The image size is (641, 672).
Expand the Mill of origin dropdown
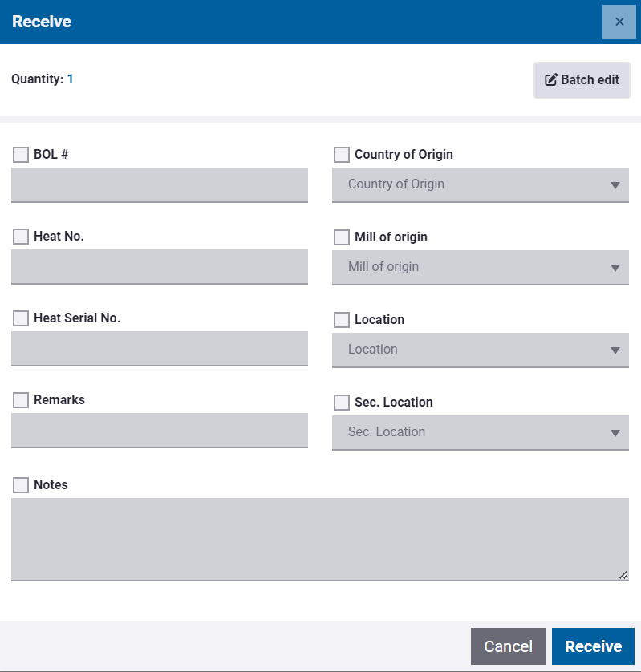(480, 267)
